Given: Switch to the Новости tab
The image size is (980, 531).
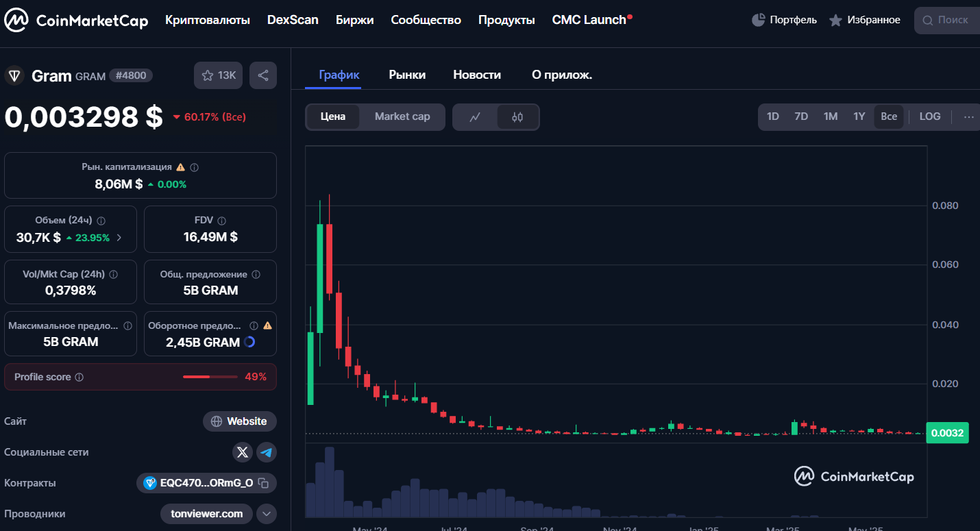Looking at the screenshot, I should (x=477, y=75).
